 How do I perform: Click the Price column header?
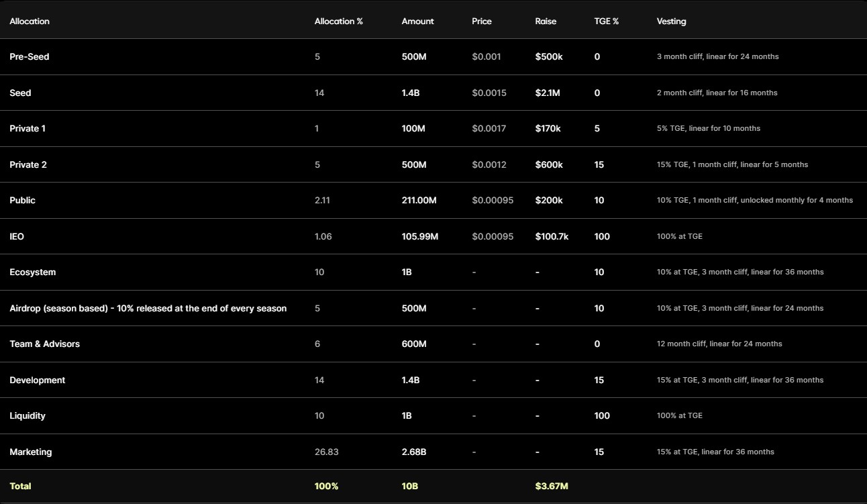tap(481, 21)
